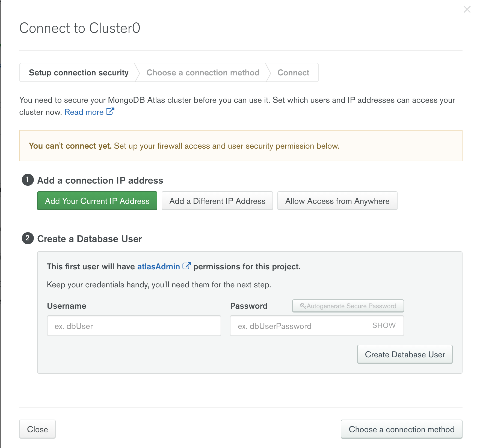Focus the Username input field
Screen dimensions: 480x448
[x=134, y=326]
